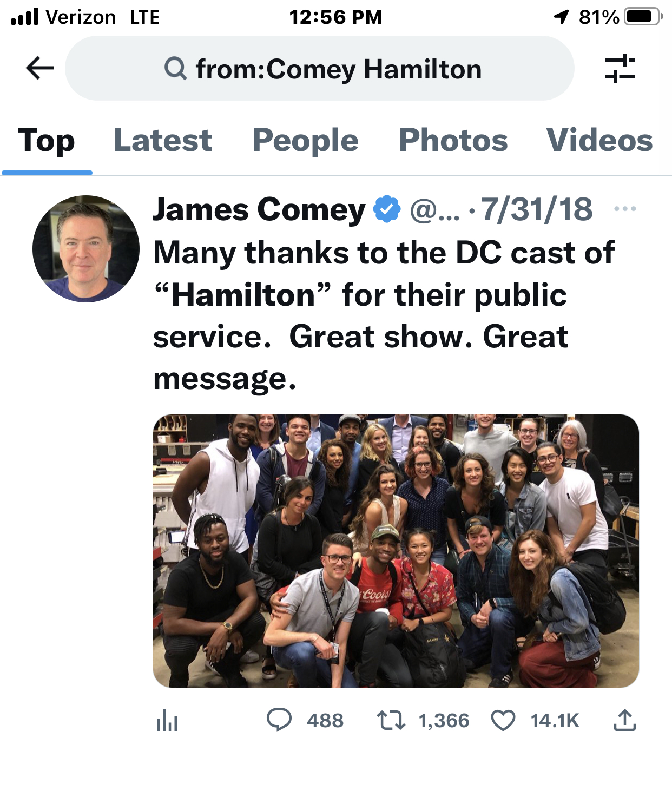Open the Videos tab
The height and width of the screenshot is (791, 672).
(x=599, y=141)
